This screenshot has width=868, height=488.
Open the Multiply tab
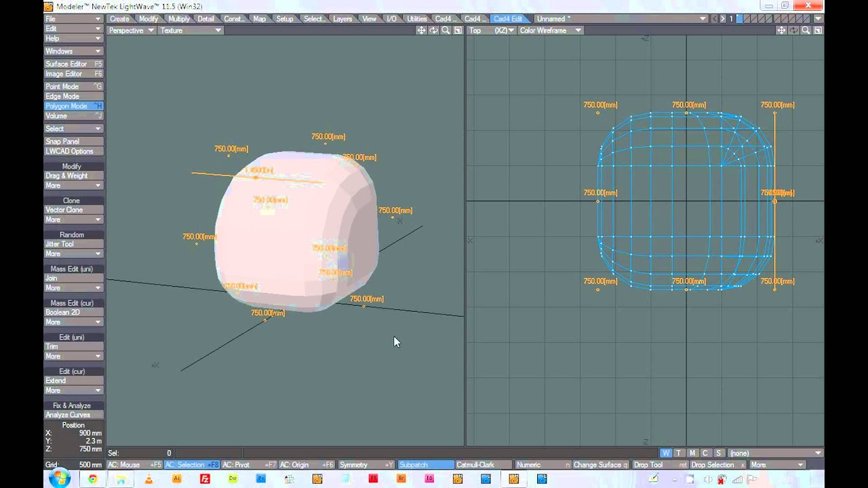click(x=179, y=19)
